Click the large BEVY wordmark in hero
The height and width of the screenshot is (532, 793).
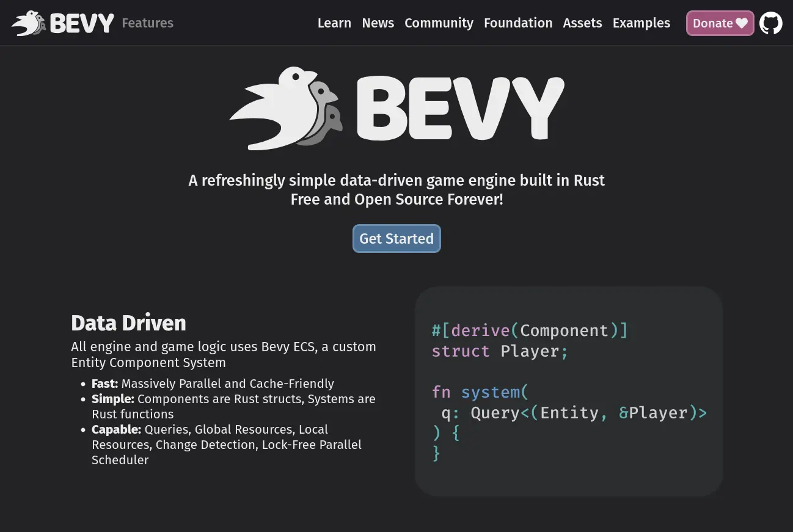[x=460, y=109]
